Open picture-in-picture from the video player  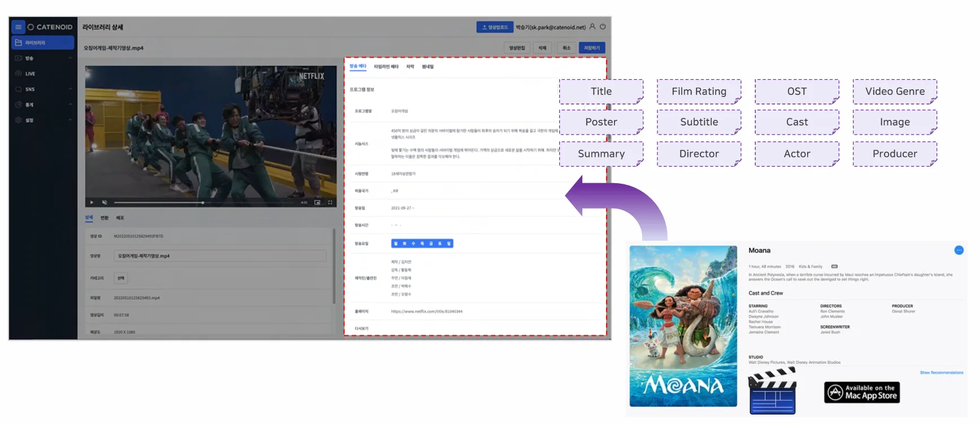point(317,202)
